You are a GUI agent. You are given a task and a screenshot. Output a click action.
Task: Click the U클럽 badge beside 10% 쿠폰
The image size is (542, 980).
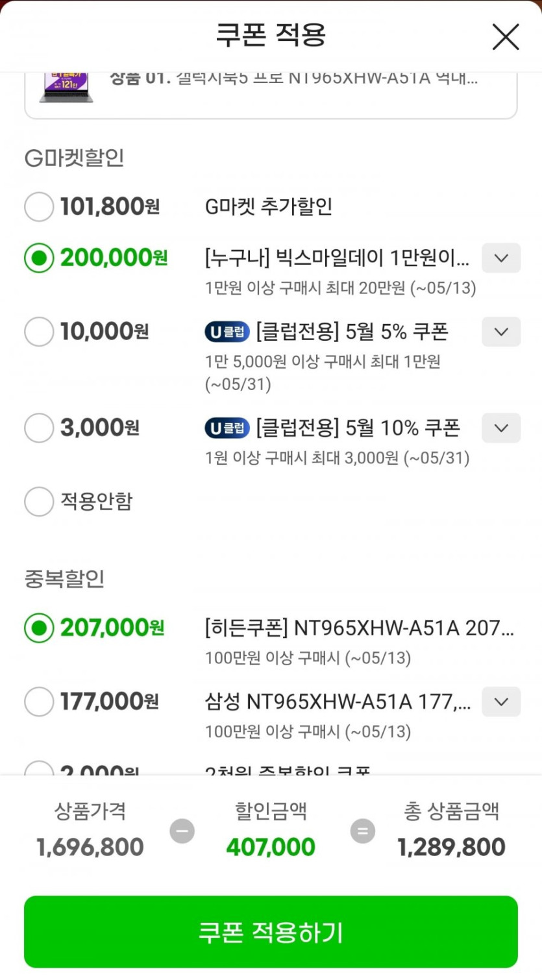(227, 428)
